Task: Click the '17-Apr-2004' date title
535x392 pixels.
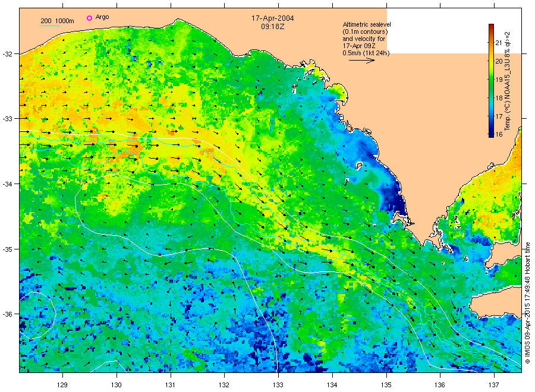Action: (273, 18)
